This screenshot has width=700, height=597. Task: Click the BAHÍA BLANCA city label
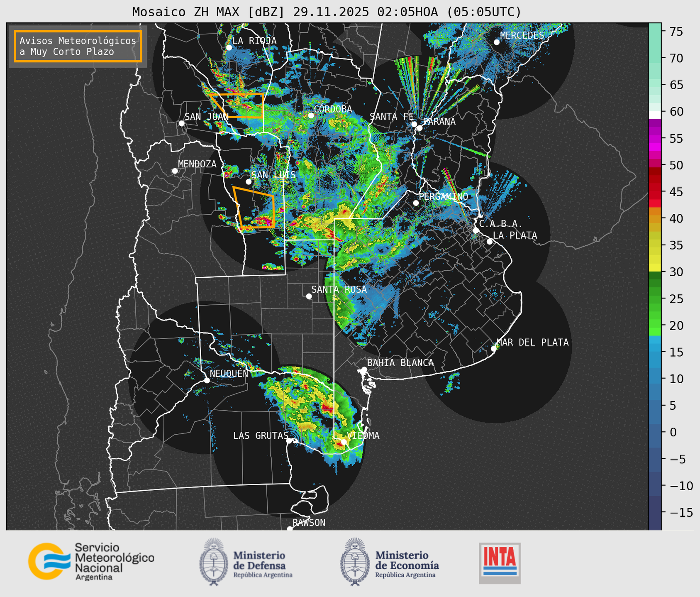(400, 363)
